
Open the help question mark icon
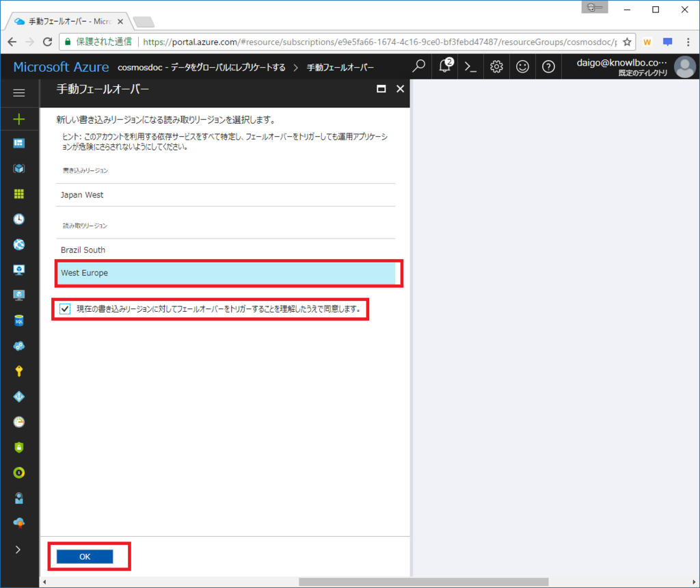pyautogui.click(x=548, y=66)
